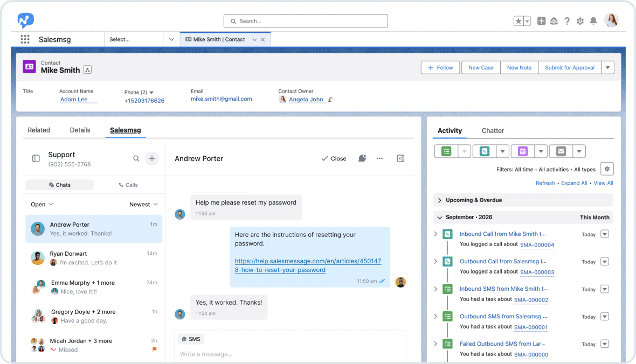Switch to the Calls toggle
This screenshot has height=364, width=636.
[x=128, y=185]
